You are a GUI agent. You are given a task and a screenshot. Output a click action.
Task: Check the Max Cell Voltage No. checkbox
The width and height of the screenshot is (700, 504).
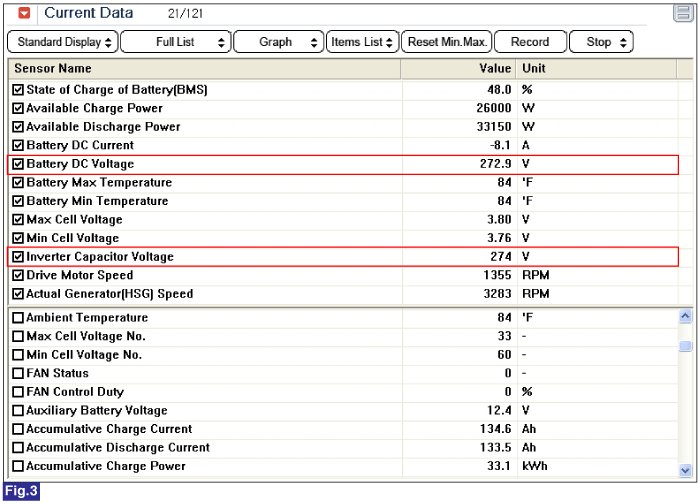click(x=18, y=336)
